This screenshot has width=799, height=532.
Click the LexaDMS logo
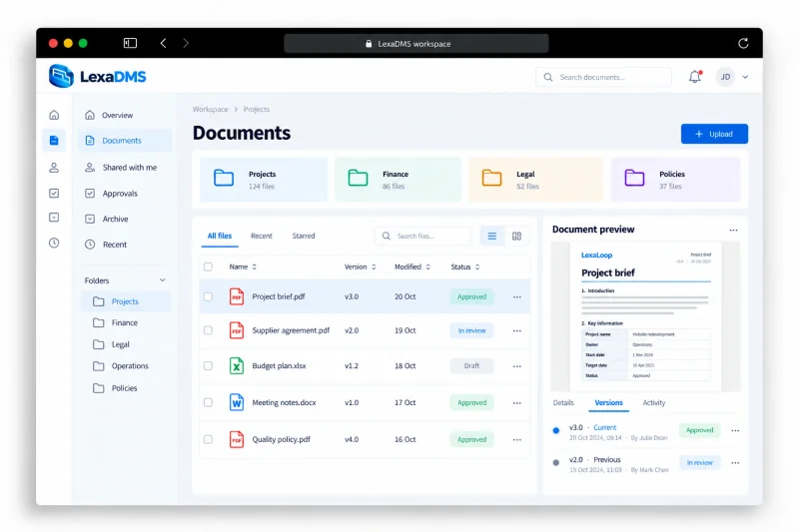97,77
